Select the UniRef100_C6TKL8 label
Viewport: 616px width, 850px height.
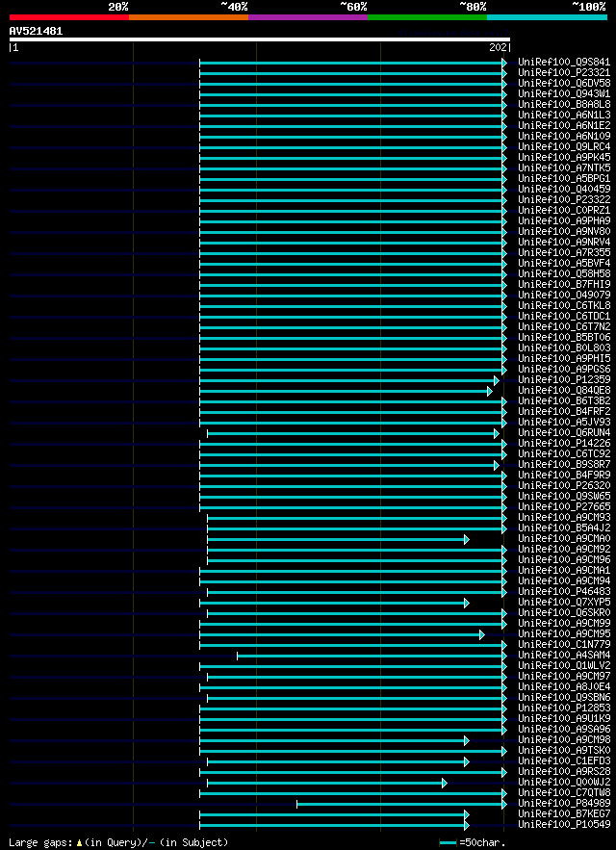[564, 306]
